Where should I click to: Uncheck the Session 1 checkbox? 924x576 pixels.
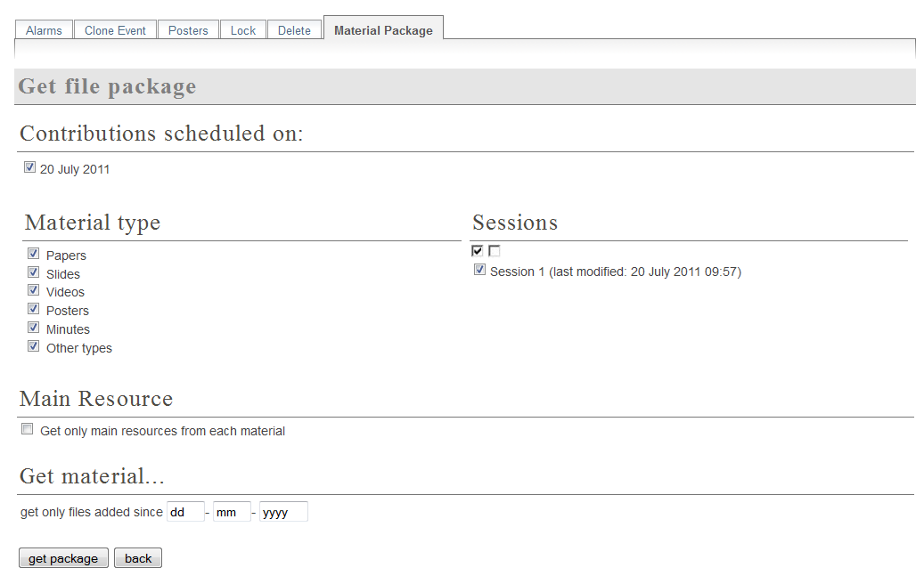point(479,270)
